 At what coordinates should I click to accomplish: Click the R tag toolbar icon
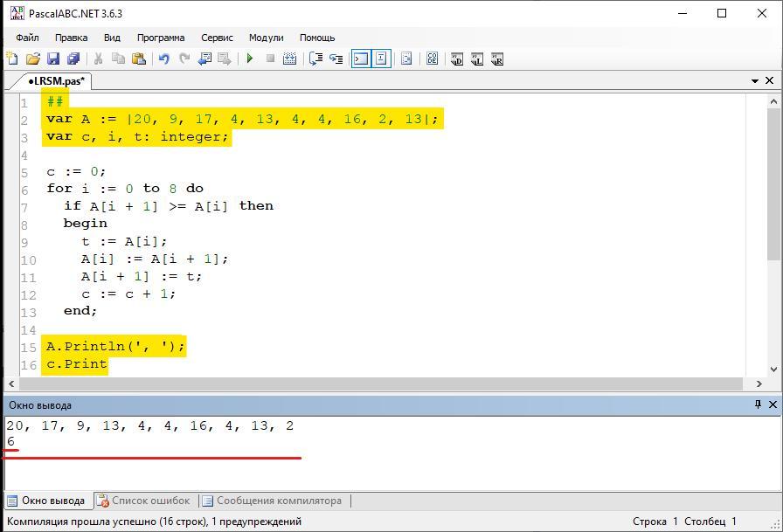497,59
